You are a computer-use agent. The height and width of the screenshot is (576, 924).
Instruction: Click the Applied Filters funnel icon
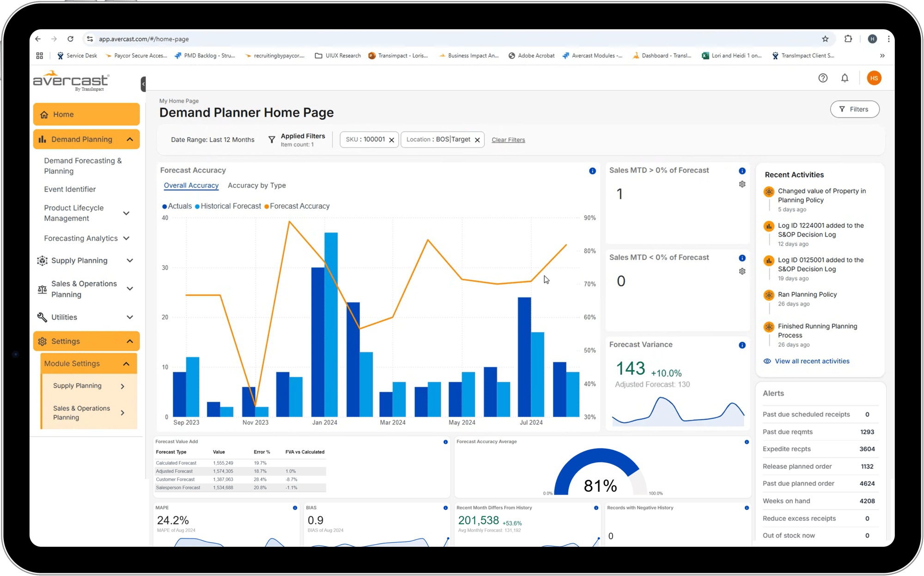[272, 140]
